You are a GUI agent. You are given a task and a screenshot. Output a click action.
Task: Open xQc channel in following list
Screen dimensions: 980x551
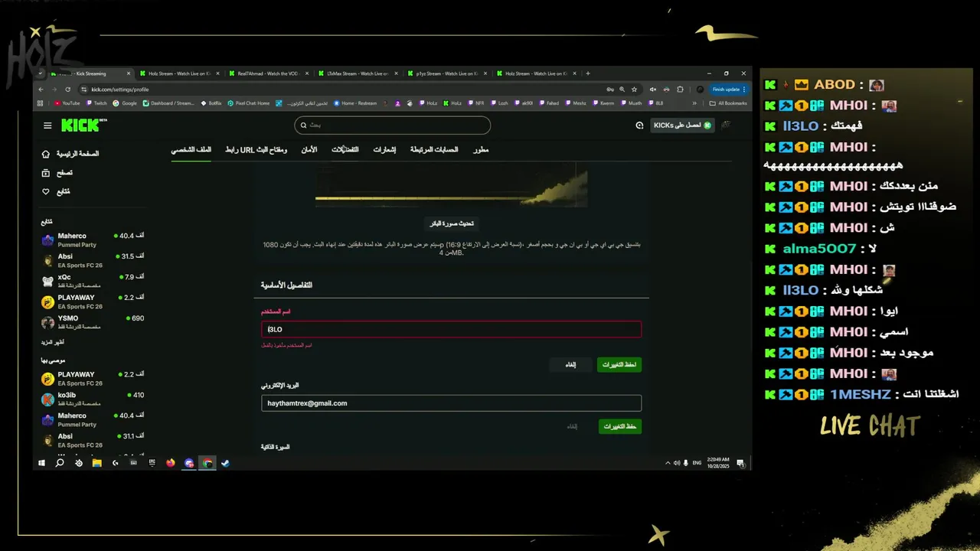(93, 281)
